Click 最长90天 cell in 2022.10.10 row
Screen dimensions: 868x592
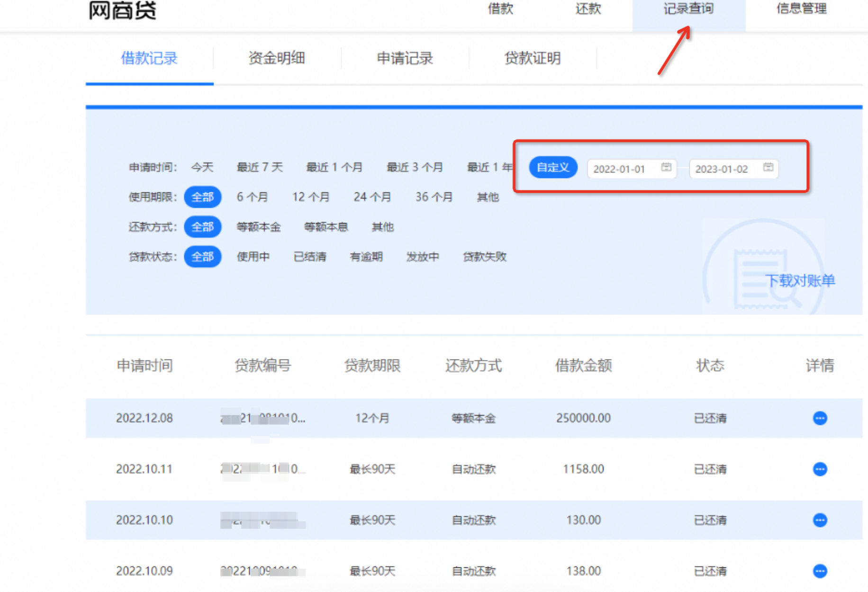point(372,520)
